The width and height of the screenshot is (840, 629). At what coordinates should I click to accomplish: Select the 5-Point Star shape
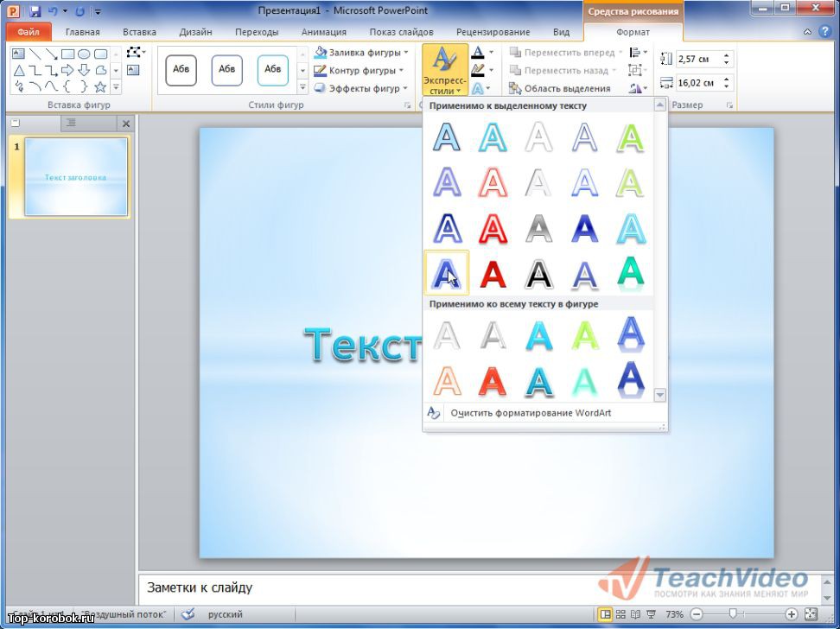[100, 86]
